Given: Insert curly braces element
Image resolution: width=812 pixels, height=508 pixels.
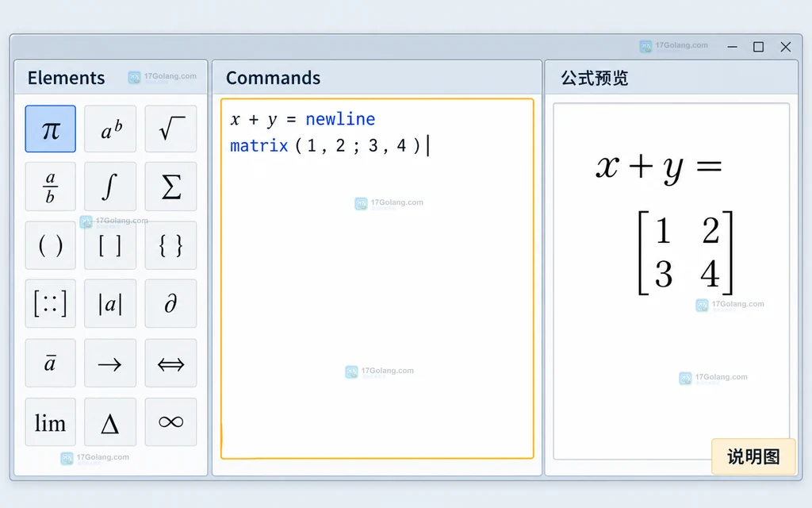Looking at the screenshot, I should pos(171,246).
